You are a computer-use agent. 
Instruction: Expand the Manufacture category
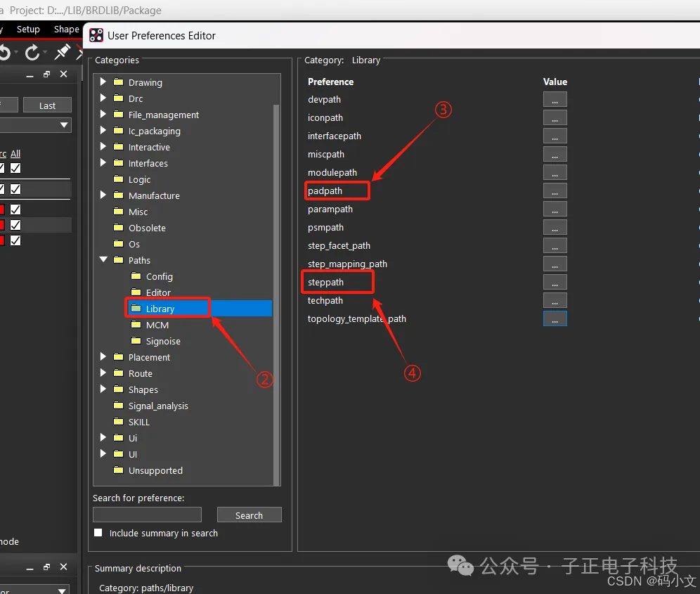(103, 195)
